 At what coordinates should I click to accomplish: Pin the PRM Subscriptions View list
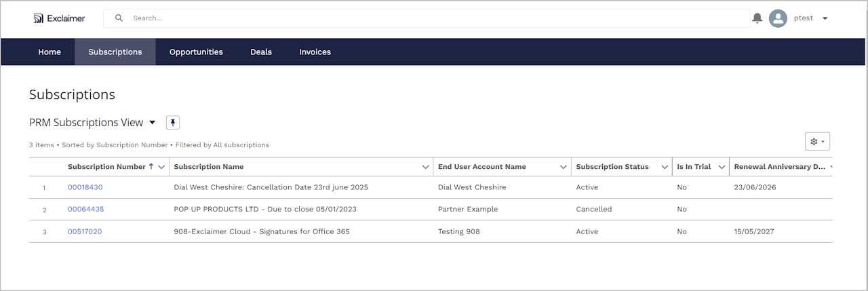pyautogui.click(x=173, y=123)
